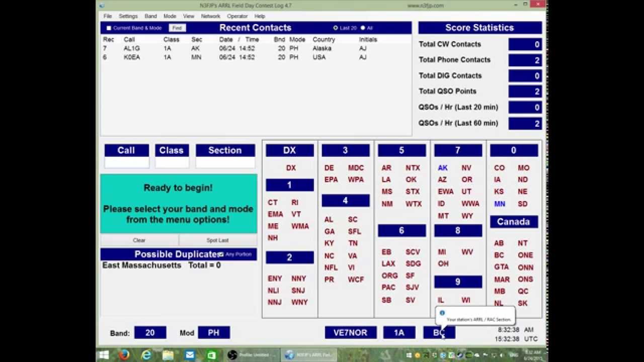Viewport: 644px width, 362px height.
Task: Choose the ENY section
Action: tap(275, 279)
